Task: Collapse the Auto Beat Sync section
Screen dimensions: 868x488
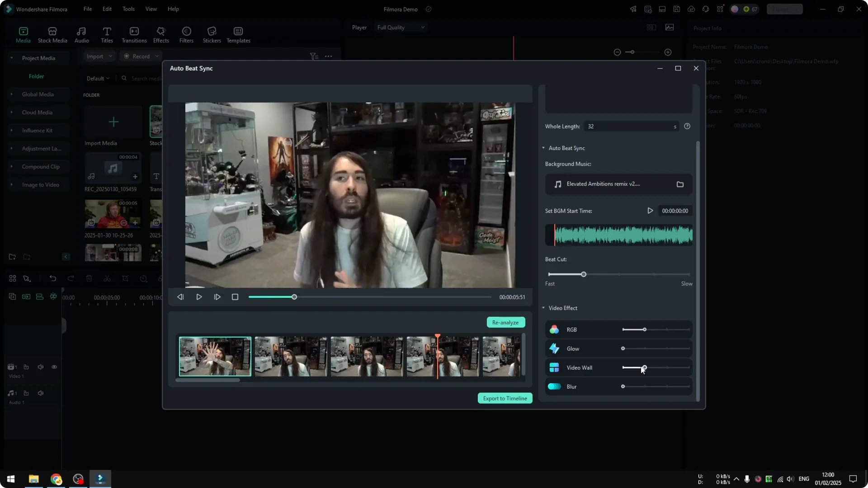Action: pyautogui.click(x=543, y=148)
